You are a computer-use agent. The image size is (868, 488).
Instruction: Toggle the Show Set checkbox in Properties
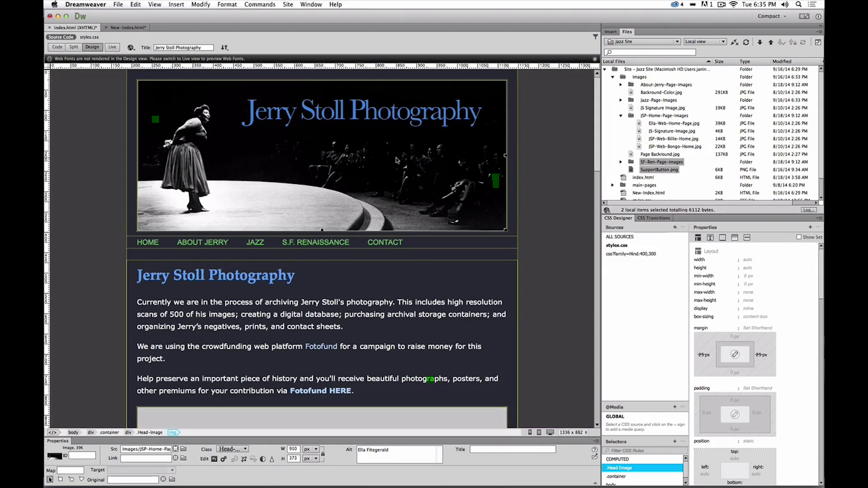798,237
